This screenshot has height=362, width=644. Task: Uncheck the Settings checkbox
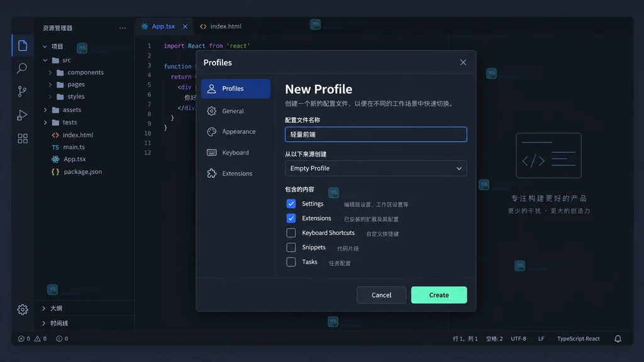pyautogui.click(x=291, y=204)
